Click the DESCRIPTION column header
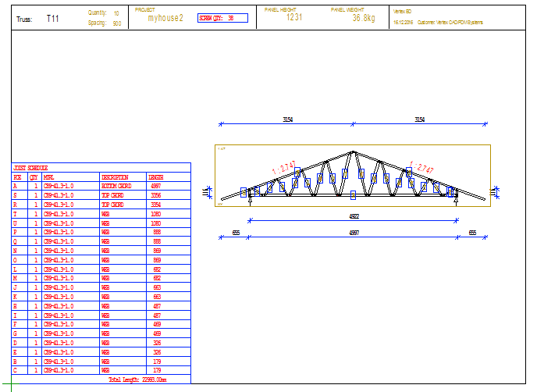Viewport: 537px width, 392px height. (115, 177)
